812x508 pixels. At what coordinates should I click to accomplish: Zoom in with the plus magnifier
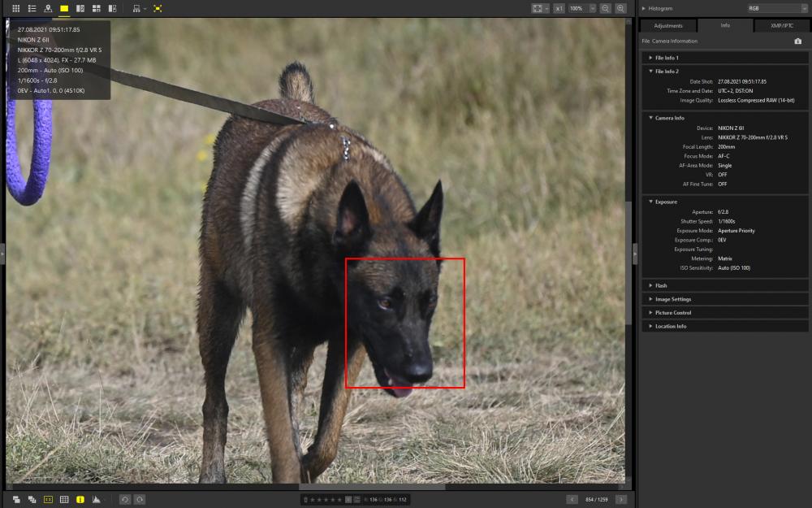tap(620, 8)
